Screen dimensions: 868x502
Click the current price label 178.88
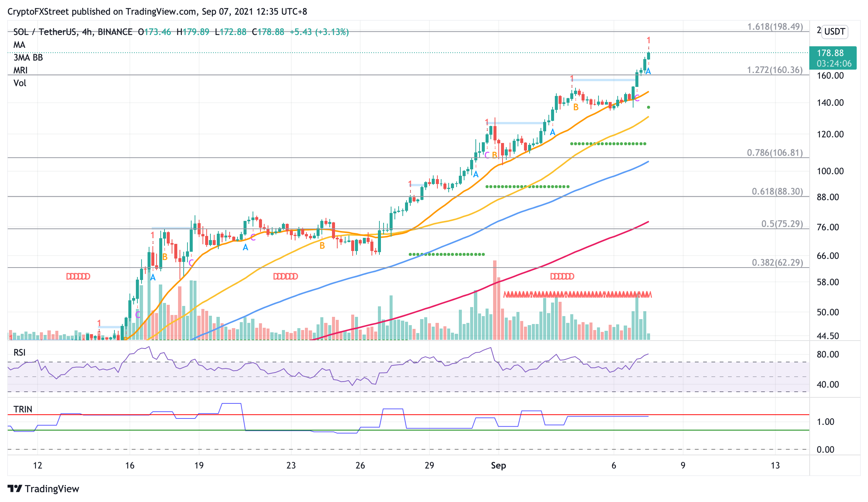pyautogui.click(x=830, y=53)
